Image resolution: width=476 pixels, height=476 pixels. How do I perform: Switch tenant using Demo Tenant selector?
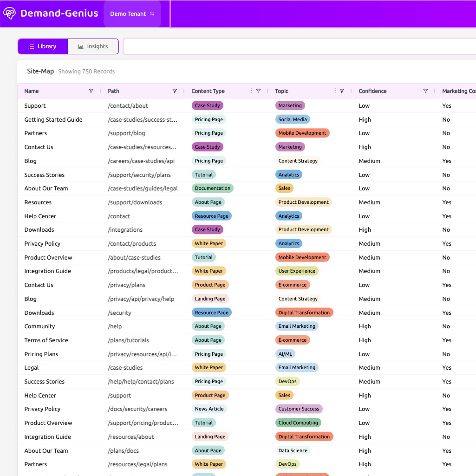(132, 14)
